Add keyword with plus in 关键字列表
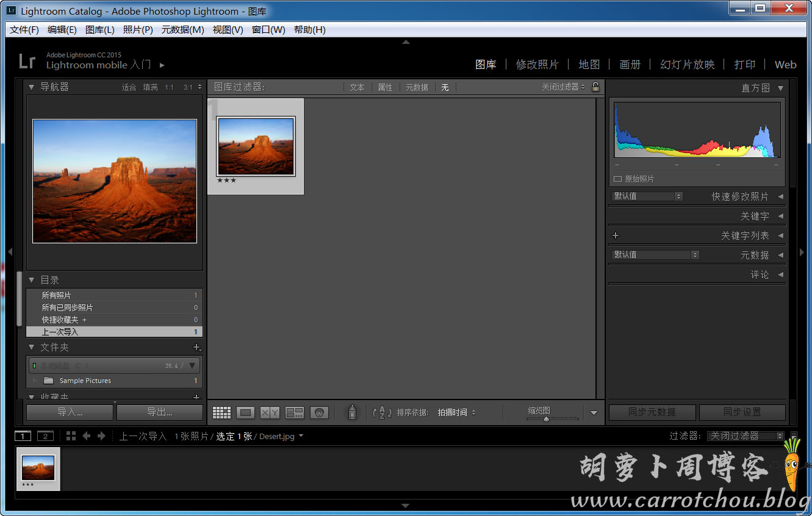The height and width of the screenshot is (516, 812). click(616, 235)
